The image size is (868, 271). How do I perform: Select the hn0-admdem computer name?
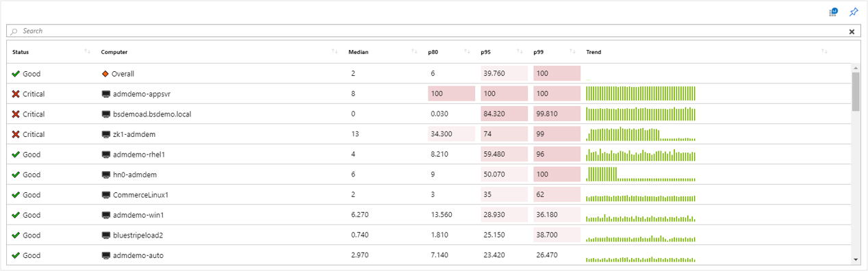coord(136,175)
